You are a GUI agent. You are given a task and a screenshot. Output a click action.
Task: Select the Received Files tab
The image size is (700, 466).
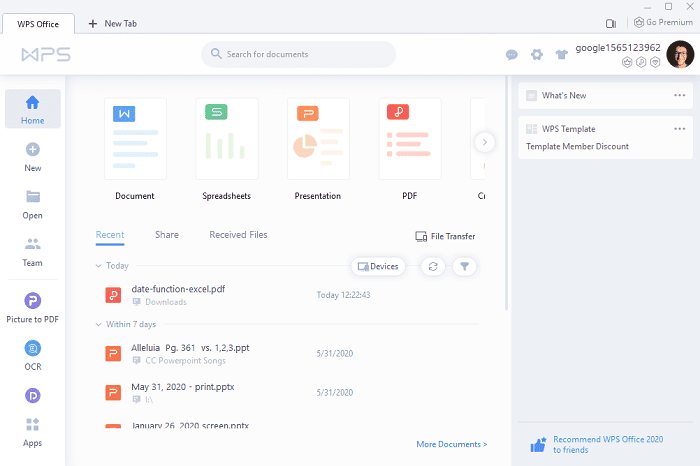point(238,235)
